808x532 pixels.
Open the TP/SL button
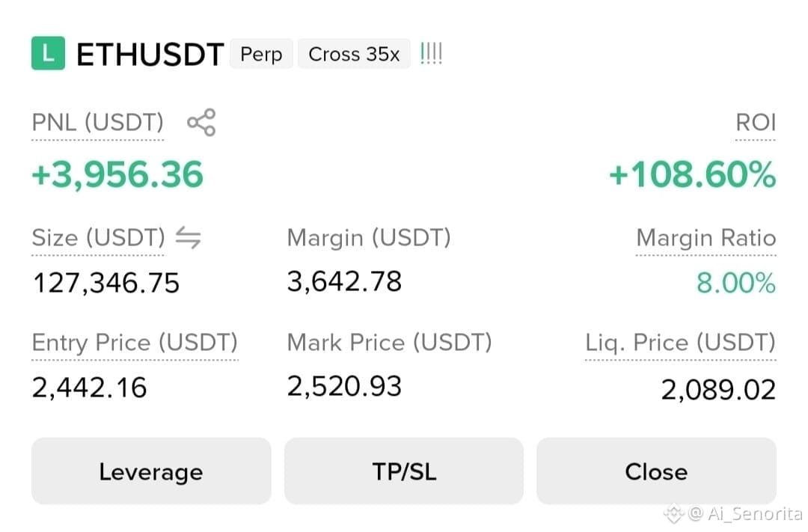(404, 471)
